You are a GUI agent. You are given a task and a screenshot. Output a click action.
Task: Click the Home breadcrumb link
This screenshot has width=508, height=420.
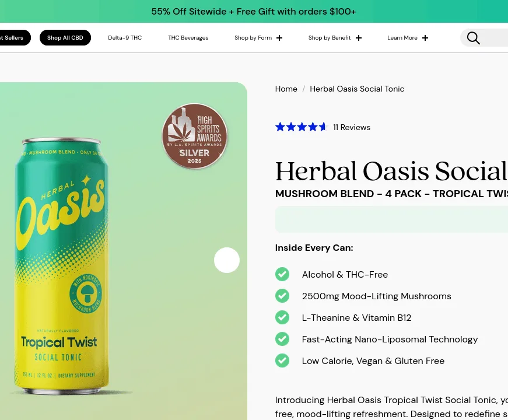pos(286,89)
